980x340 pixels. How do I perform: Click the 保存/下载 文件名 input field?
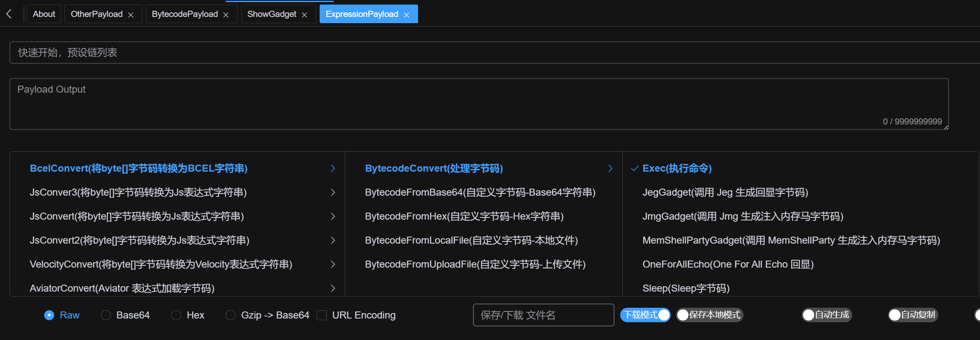click(x=543, y=315)
